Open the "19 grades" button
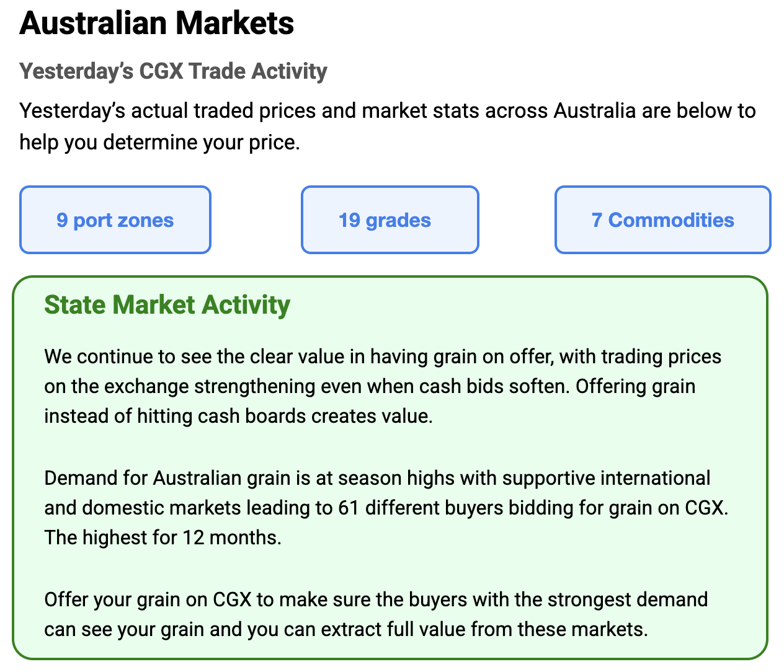This screenshot has height=672, width=784. tap(390, 220)
